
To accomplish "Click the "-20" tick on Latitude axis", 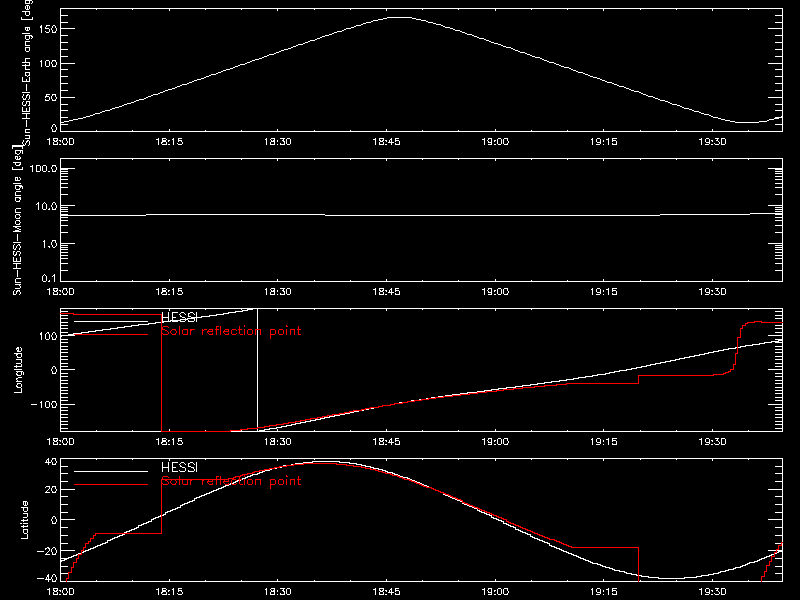I will [47, 552].
